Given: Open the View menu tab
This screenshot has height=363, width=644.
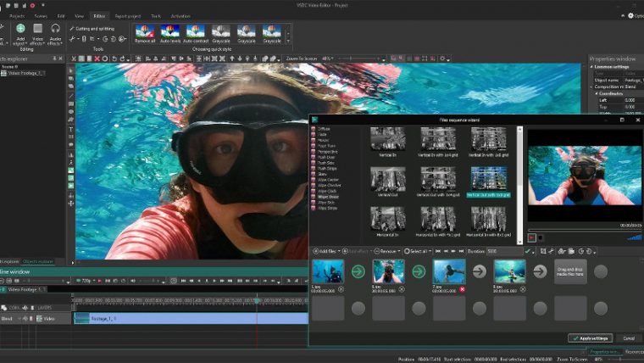Looking at the screenshot, I should 80,16.
